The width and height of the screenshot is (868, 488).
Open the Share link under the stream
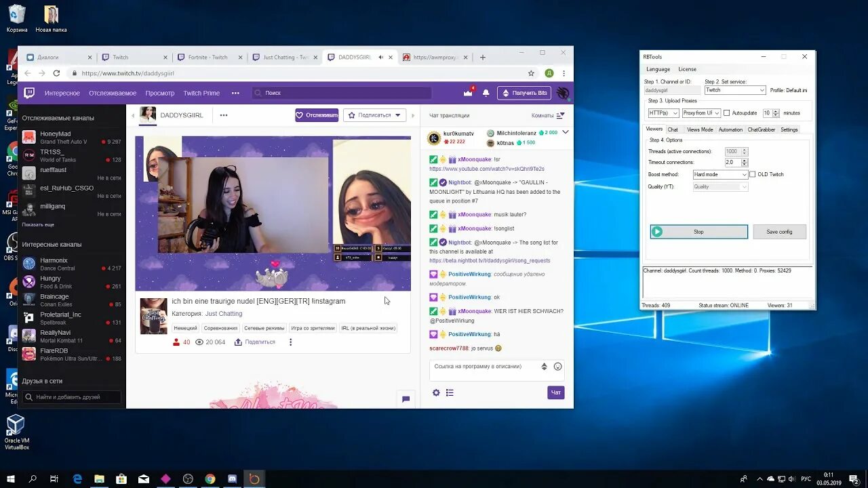point(255,342)
